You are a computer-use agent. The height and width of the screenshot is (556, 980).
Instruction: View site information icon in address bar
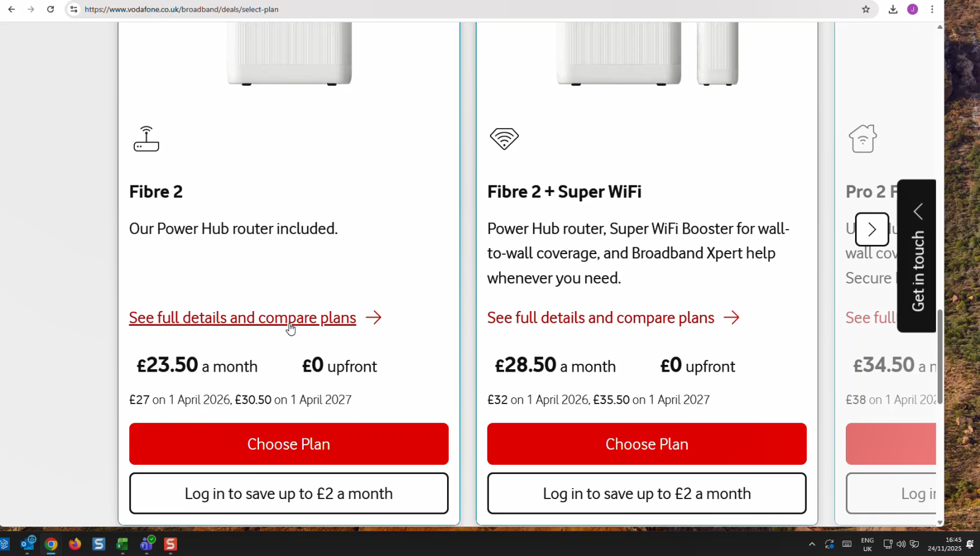tap(73, 9)
